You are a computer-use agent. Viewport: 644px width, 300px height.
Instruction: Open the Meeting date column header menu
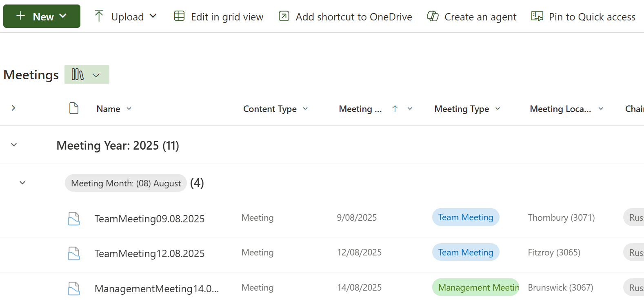(x=410, y=109)
